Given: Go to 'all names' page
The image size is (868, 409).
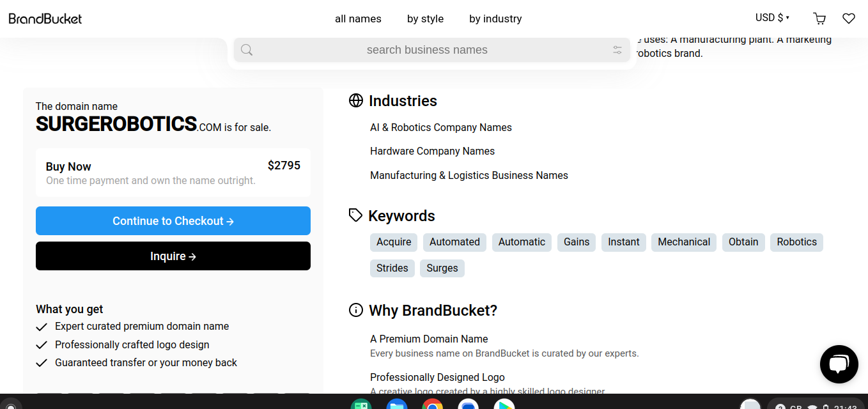Looking at the screenshot, I should point(358,19).
